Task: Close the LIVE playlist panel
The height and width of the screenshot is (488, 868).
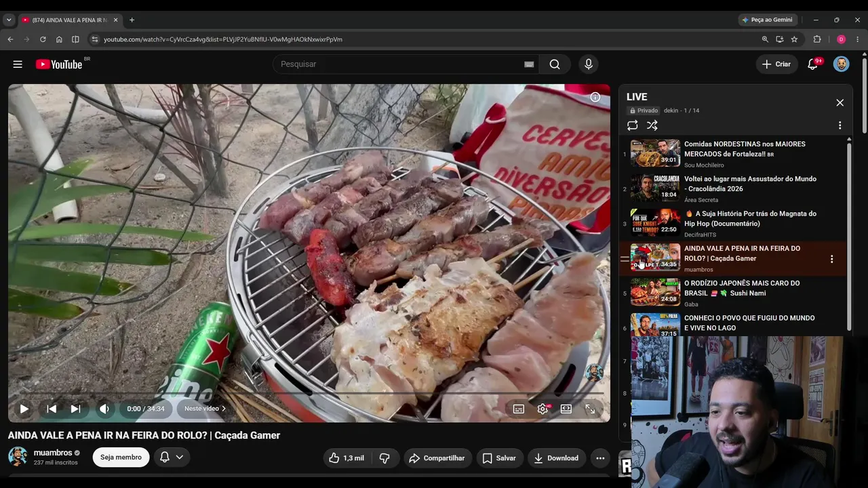Action: (x=840, y=102)
